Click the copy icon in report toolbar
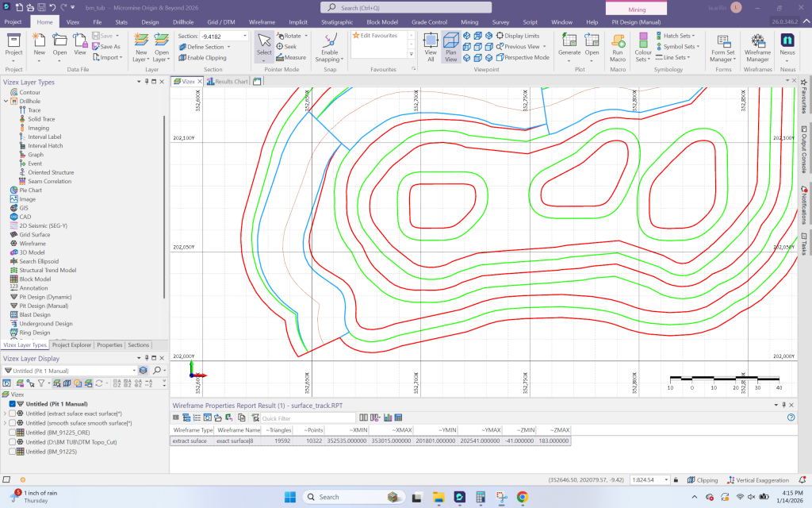Image resolution: width=812 pixels, height=508 pixels. click(242, 418)
